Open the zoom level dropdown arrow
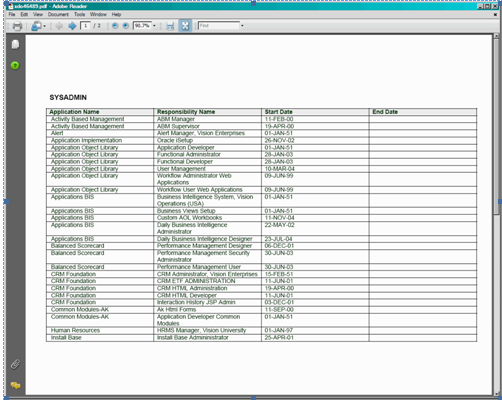Screen dimensions: 502x400 pos(154,26)
